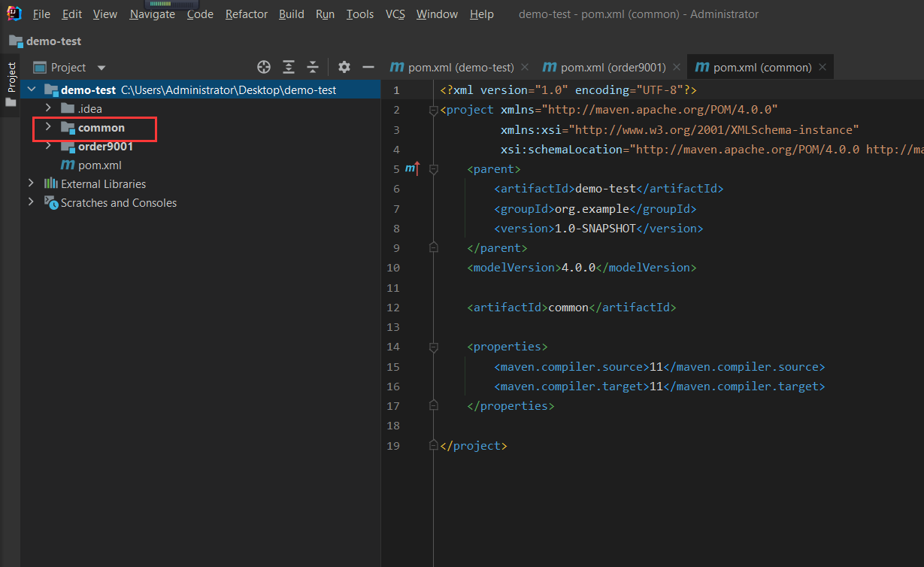Click 'org.example' groupId text
This screenshot has width=924, height=567.
pyautogui.click(x=592, y=208)
